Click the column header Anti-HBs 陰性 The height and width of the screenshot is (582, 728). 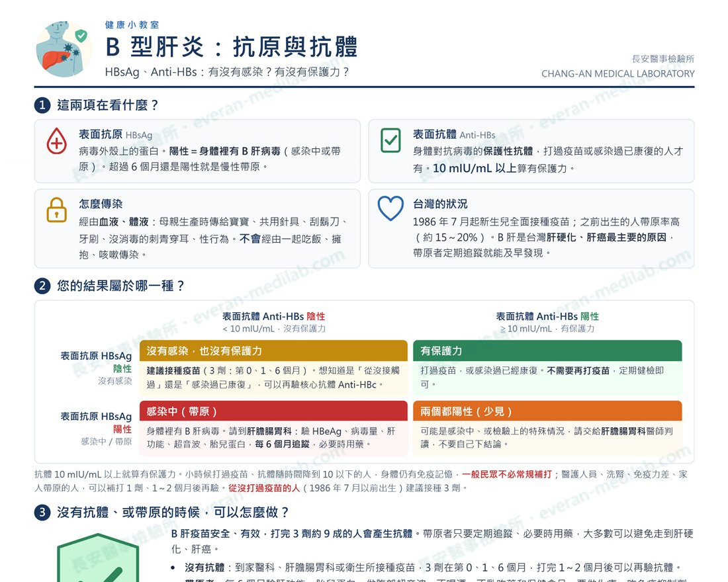click(x=273, y=317)
